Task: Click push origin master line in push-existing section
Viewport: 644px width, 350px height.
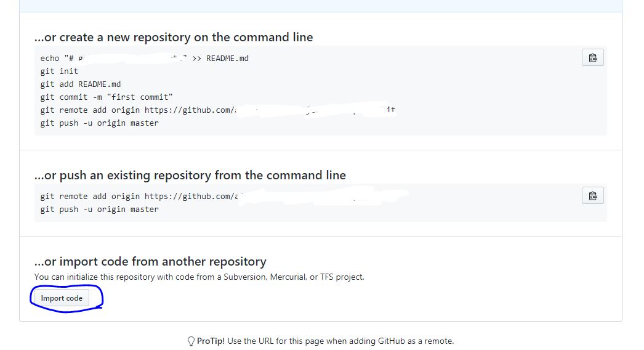Action: pos(99,210)
